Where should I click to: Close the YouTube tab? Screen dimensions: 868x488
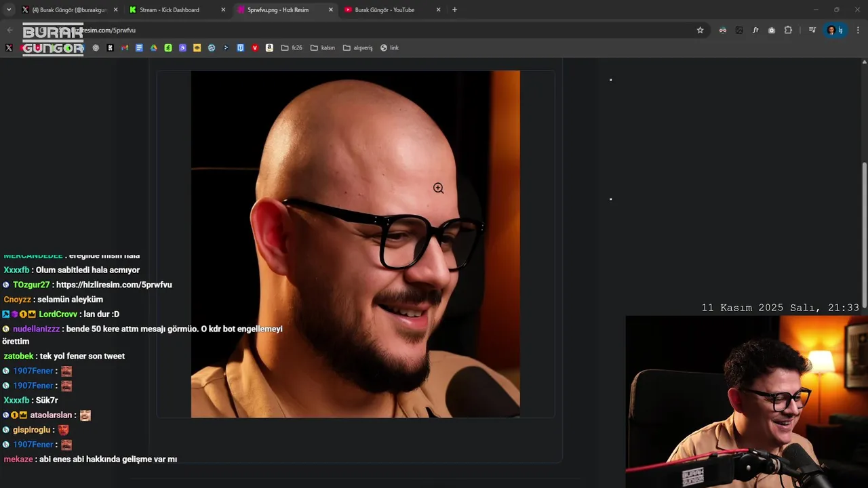pos(438,9)
